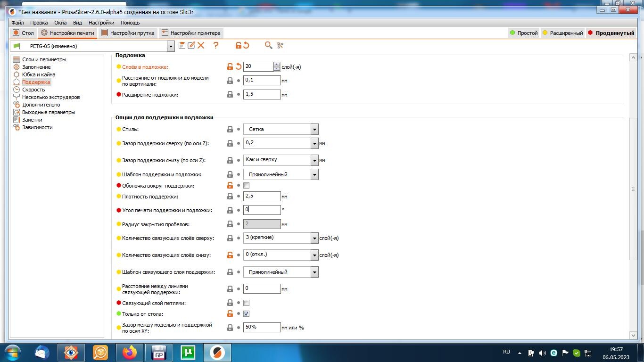Click the magnifier search settings icon
644x362 pixels.
tap(268, 45)
